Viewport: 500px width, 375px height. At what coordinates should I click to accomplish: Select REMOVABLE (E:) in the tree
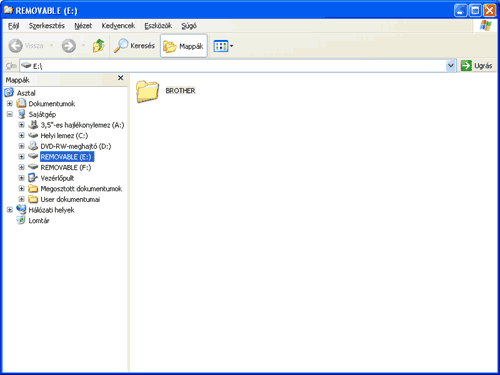point(67,157)
